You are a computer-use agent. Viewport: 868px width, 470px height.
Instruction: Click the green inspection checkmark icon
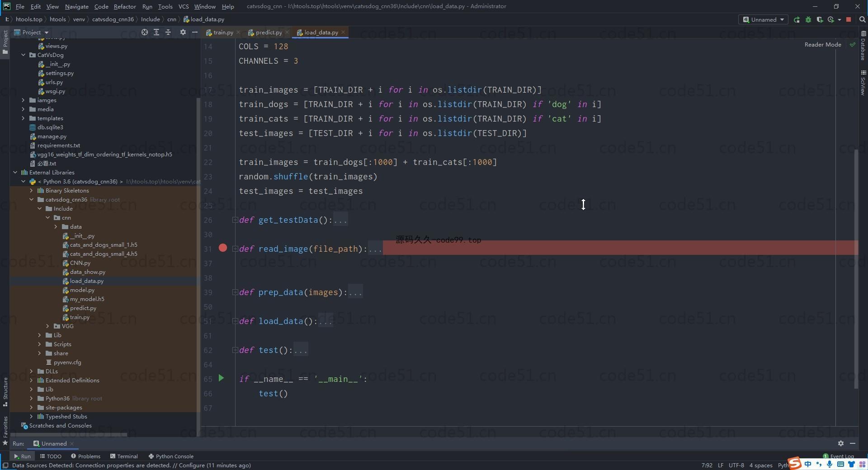point(853,44)
